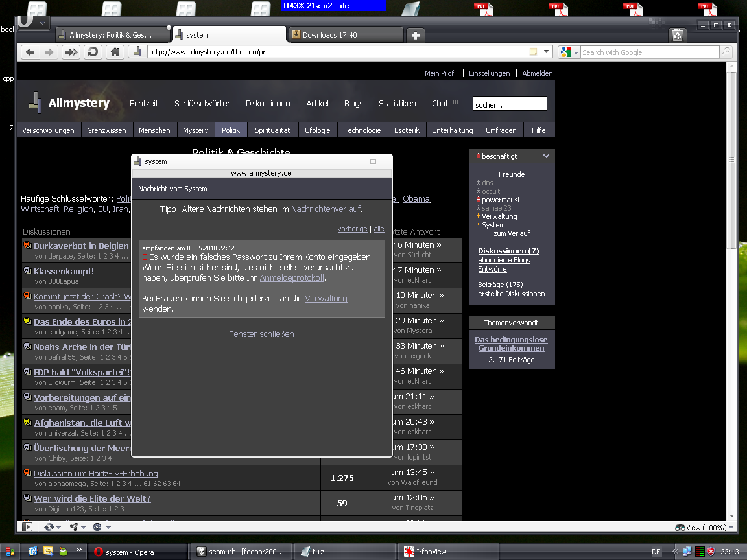Click the page vertical scrollbar thumb
The width and height of the screenshot is (747, 560).
click(x=731, y=159)
